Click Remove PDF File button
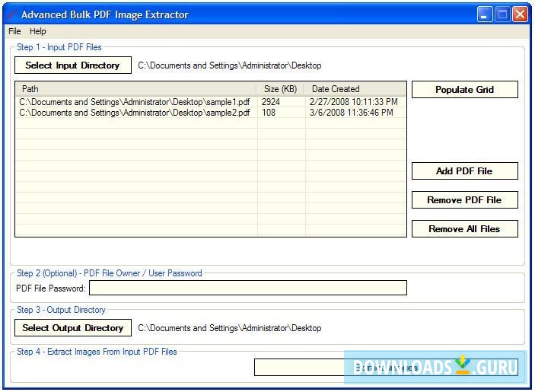535x392 pixels. coord(465,200)
